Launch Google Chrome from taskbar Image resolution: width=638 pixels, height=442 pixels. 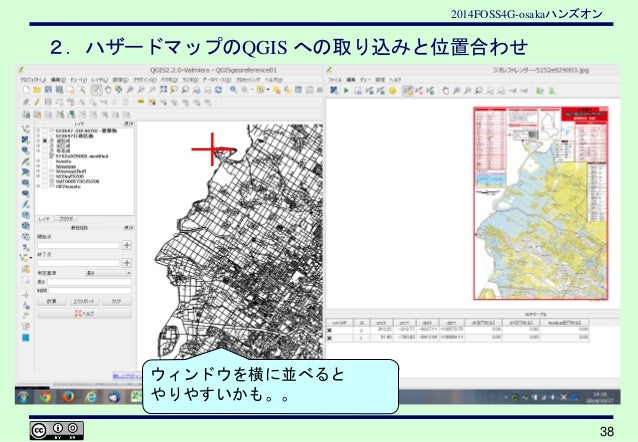tap(45, 396)
